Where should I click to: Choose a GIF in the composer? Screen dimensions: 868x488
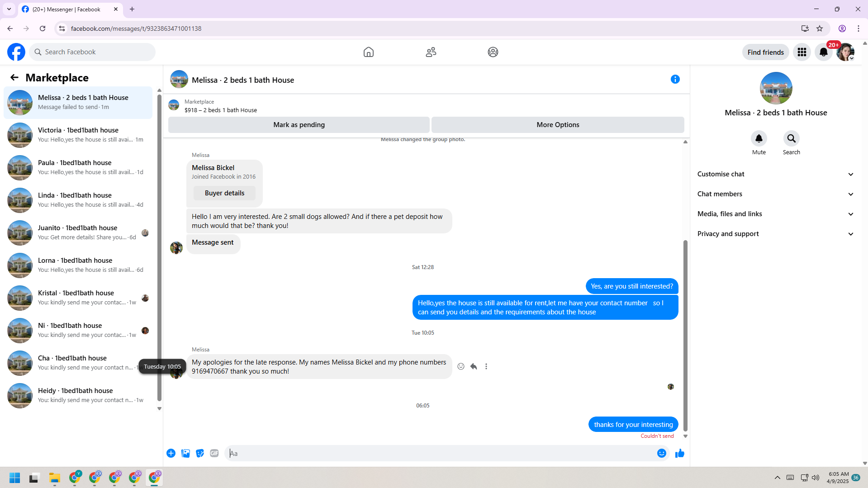[214, 453]
